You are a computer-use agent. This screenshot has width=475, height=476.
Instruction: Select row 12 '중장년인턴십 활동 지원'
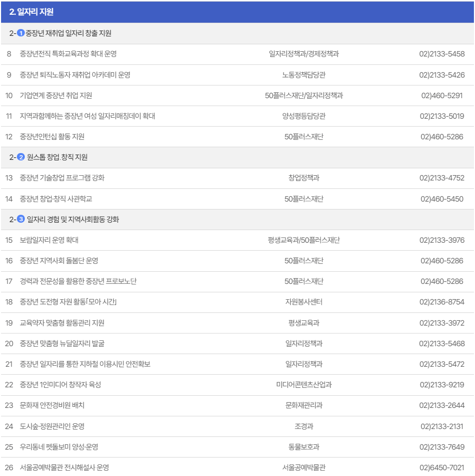point(58,136)
